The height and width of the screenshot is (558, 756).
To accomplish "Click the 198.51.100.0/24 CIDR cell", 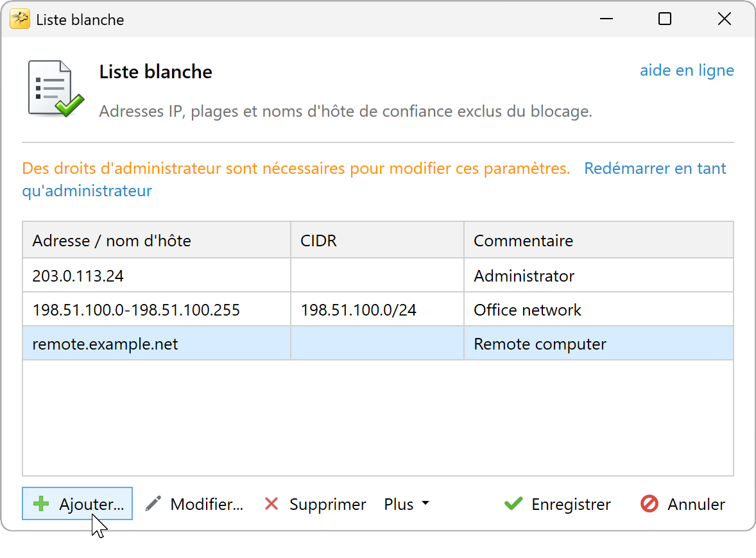I will tap(377, 309).
